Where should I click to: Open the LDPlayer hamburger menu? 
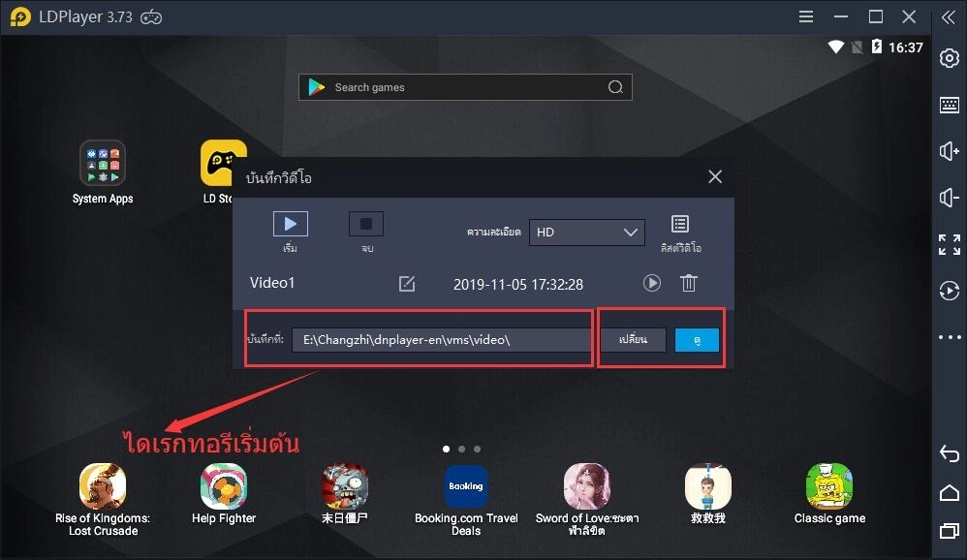tap(806, 16)
